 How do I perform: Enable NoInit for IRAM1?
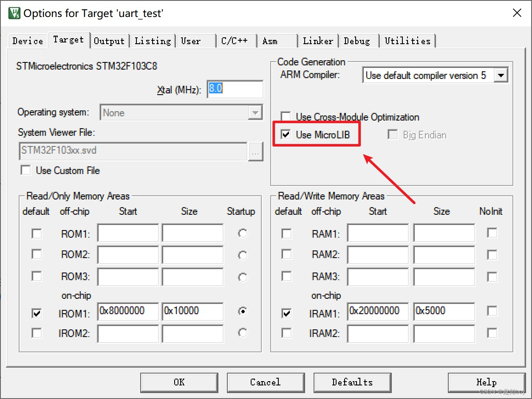click(x=492, y=311)
